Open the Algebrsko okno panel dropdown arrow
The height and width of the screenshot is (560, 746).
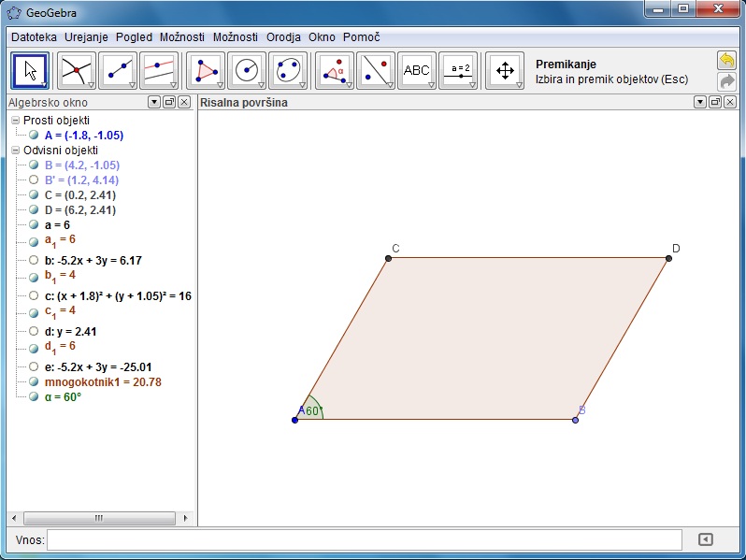click(x=153, y=102)
